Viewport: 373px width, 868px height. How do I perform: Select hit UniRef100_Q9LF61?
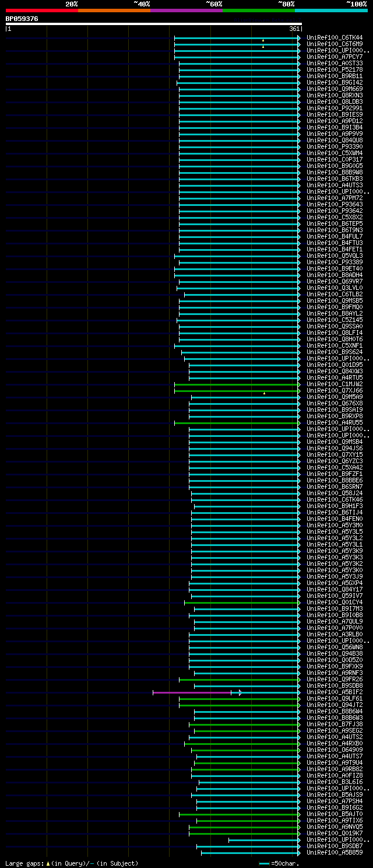334,699
